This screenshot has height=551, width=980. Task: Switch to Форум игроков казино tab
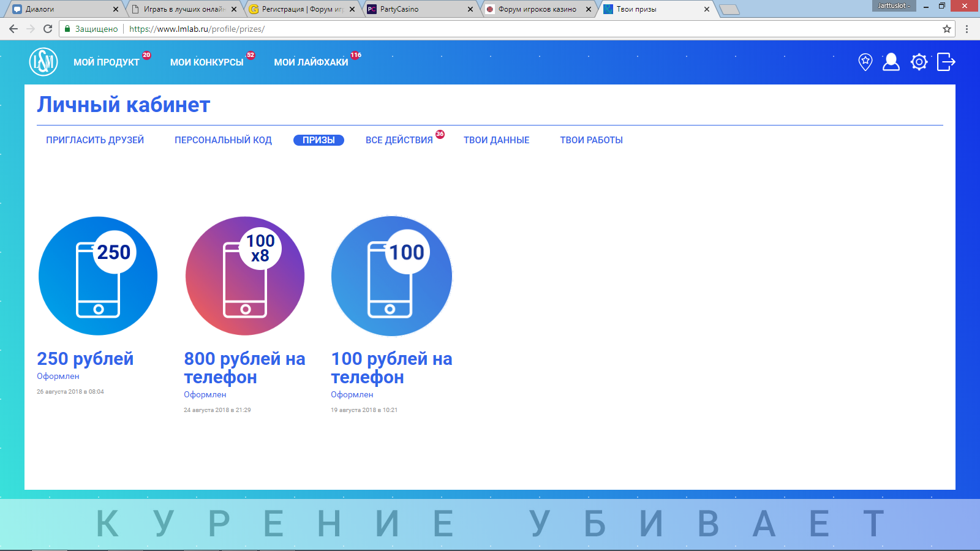tap(537, 9)
